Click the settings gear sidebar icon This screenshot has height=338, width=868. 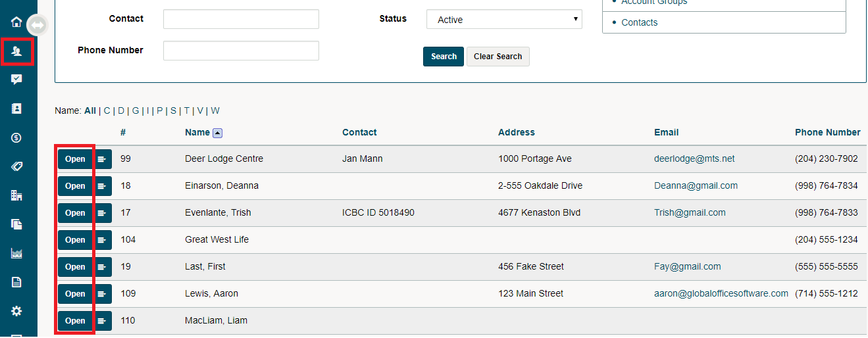17,311
